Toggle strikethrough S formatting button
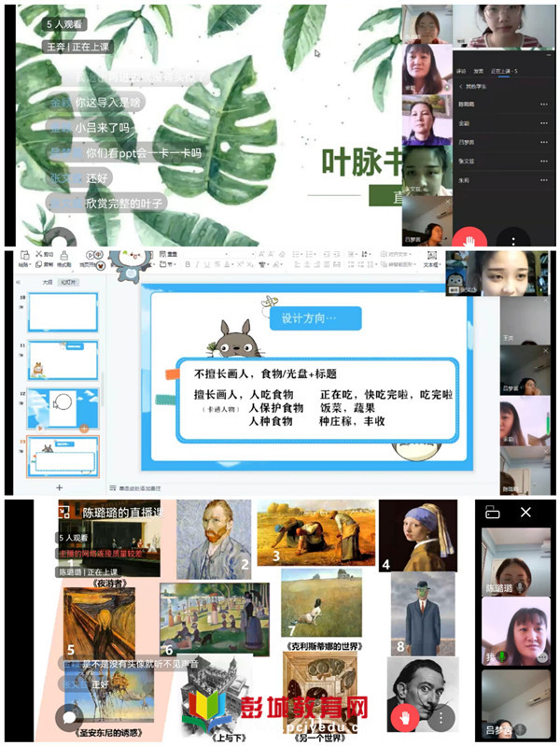The width and height of the screenshot is (560, 746). click(x=217, y=264)
